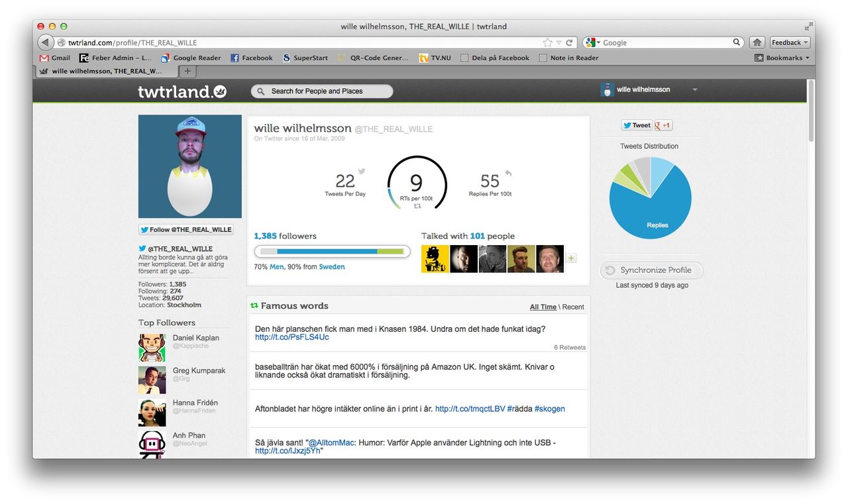Click the Search for People and Places field
This screenshot has height=504, width=848.
click(x=321, y=91)
